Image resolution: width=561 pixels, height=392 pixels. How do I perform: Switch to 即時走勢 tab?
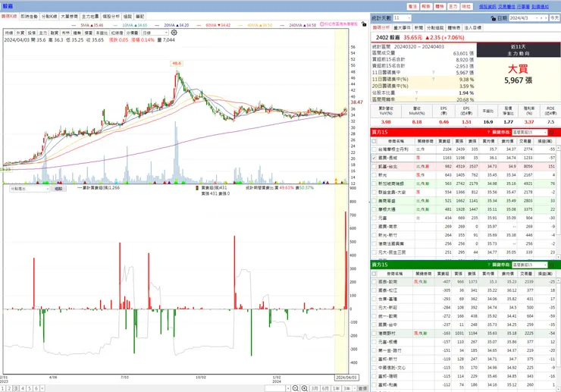29,17
